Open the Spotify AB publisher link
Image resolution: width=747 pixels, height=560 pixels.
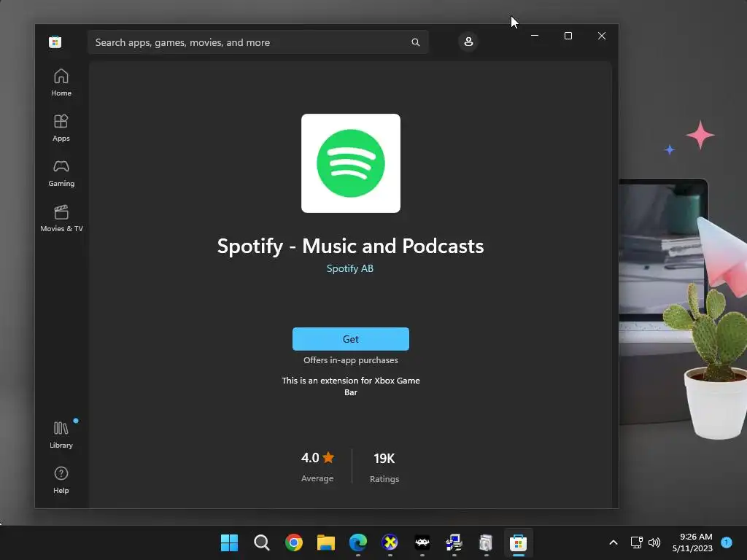pos(350,268)
